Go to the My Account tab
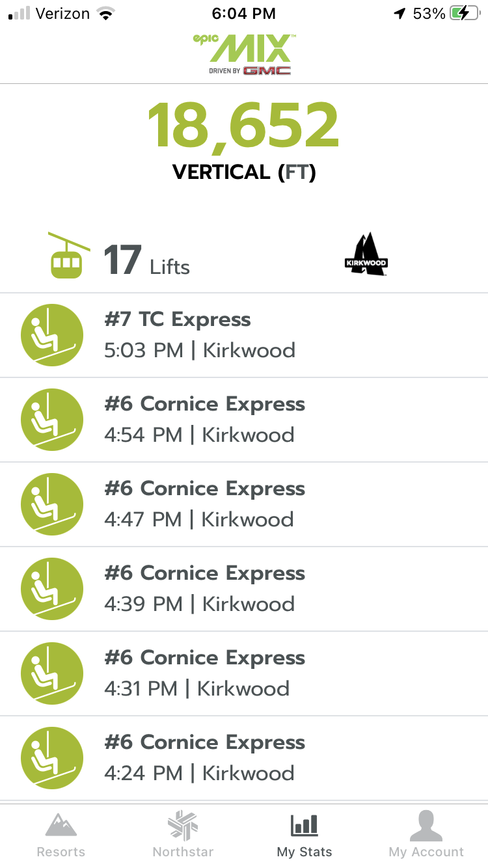 click(x=426, y=835)
